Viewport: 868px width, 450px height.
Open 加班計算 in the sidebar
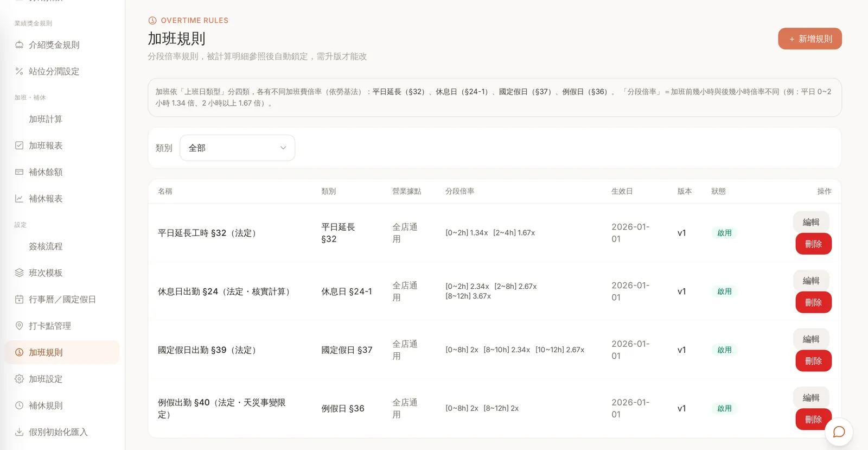[46, 119]
